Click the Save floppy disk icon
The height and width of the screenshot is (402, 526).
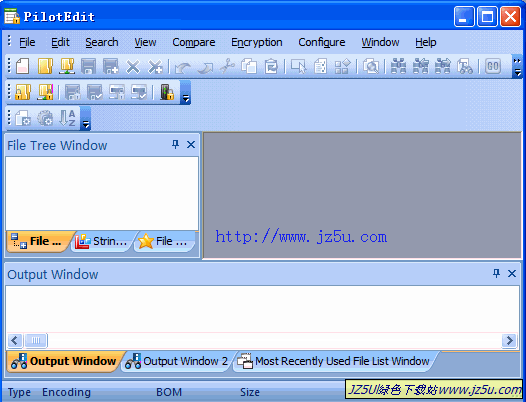[88, 66]
